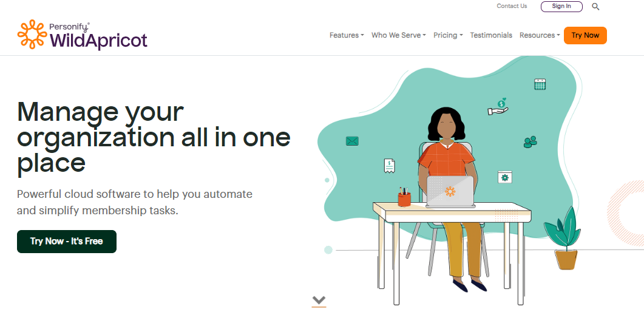644x312 pixels.
Task: Click the browser window gear settings icon
Action: [505, 177]
